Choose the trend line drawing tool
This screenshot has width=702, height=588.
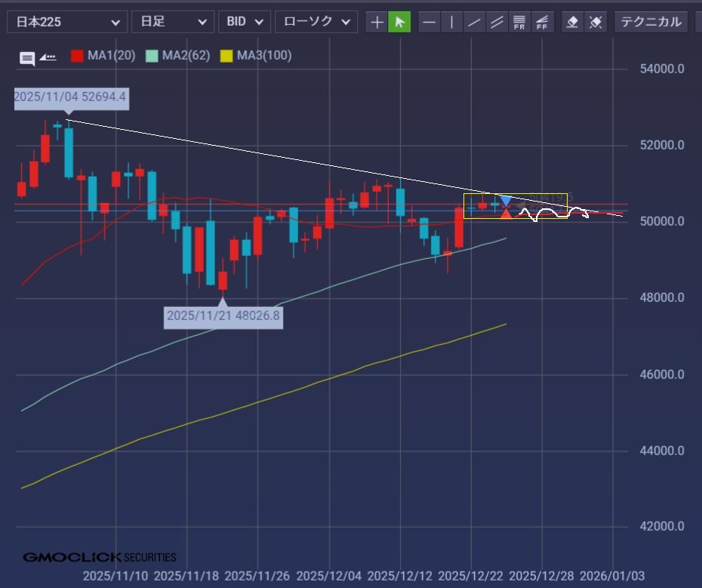point(474,22)
